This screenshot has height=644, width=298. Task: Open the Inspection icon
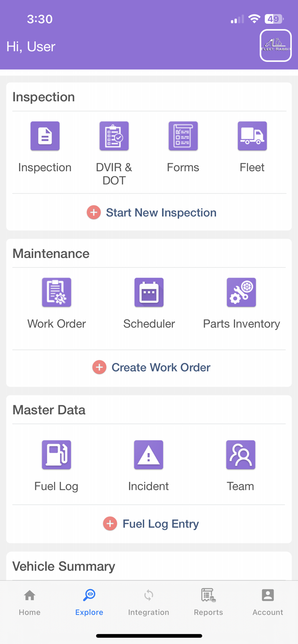[x=45, y=136]
